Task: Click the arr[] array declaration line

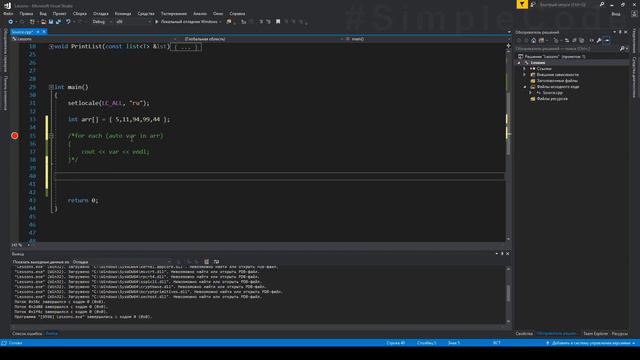Action: [119, 119]
